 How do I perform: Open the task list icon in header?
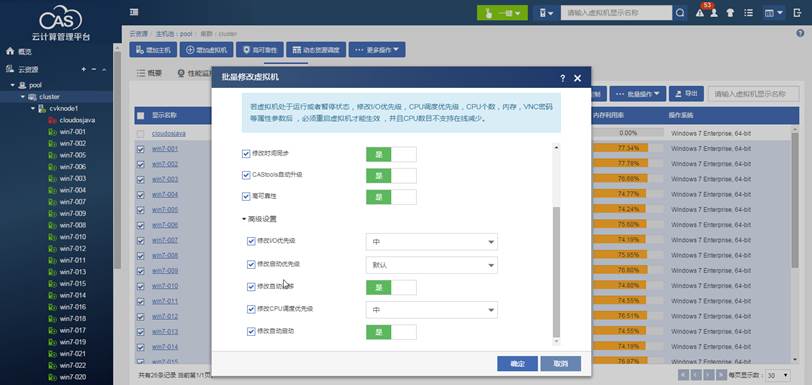pyautogui.click(x=748, y=13)
